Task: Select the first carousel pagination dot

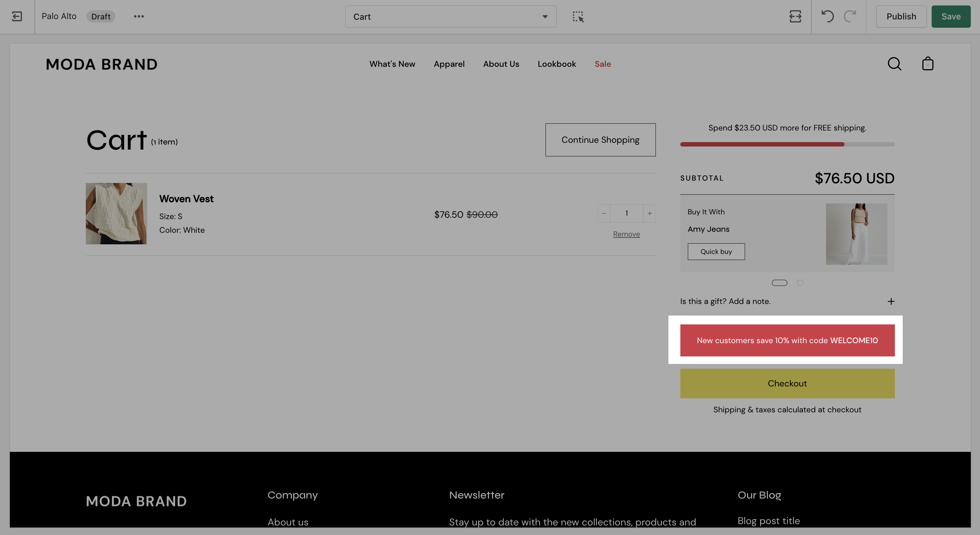Action: point(779,283)
